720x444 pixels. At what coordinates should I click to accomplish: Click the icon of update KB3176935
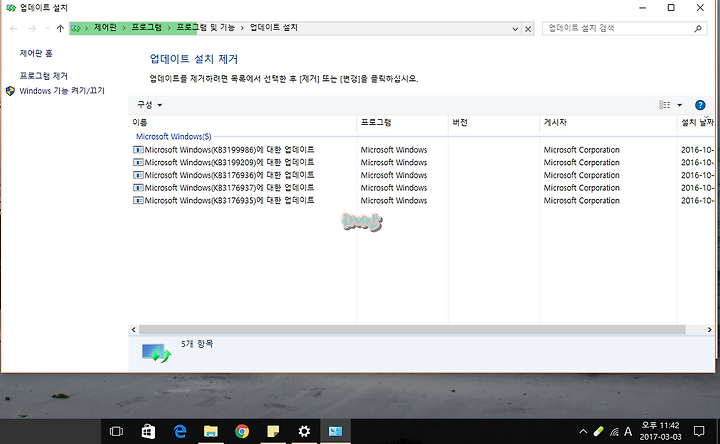138,201
